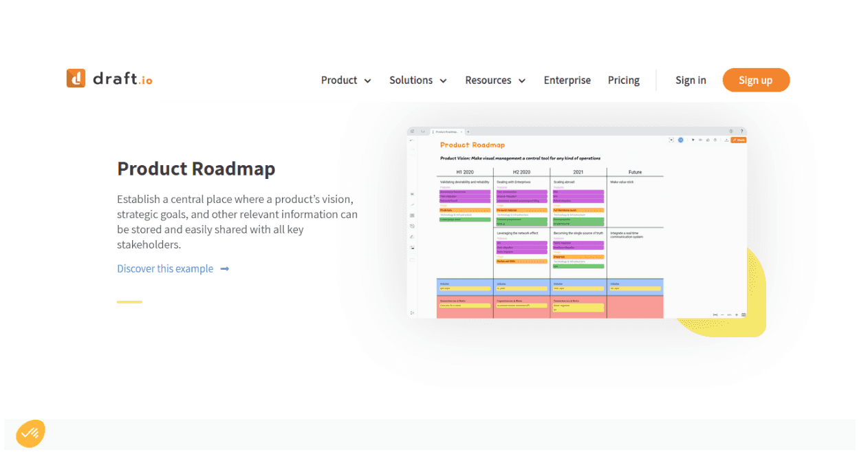Click the export download icon in the toolbar
This screenshot has height=457, width=868.
click(x=726, y=140)
